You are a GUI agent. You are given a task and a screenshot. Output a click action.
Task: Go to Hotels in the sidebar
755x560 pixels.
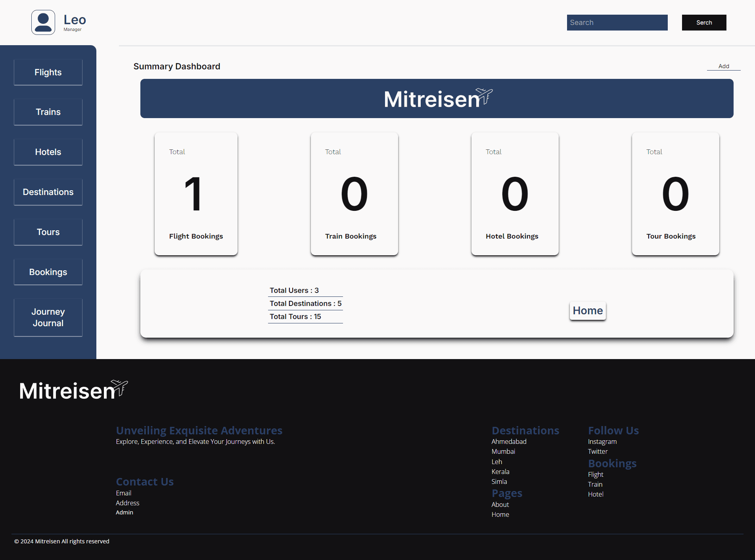tap(48, 152)
